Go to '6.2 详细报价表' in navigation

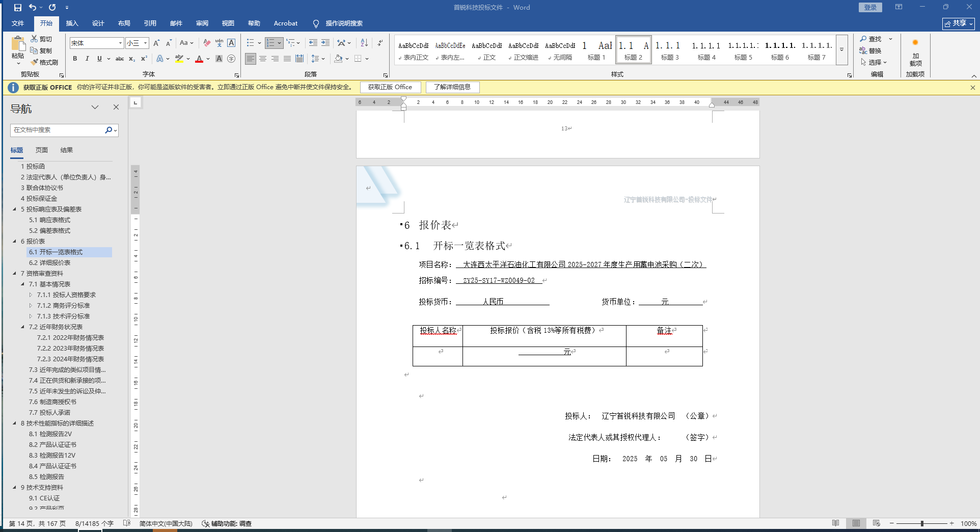click(x=50, y=262)
